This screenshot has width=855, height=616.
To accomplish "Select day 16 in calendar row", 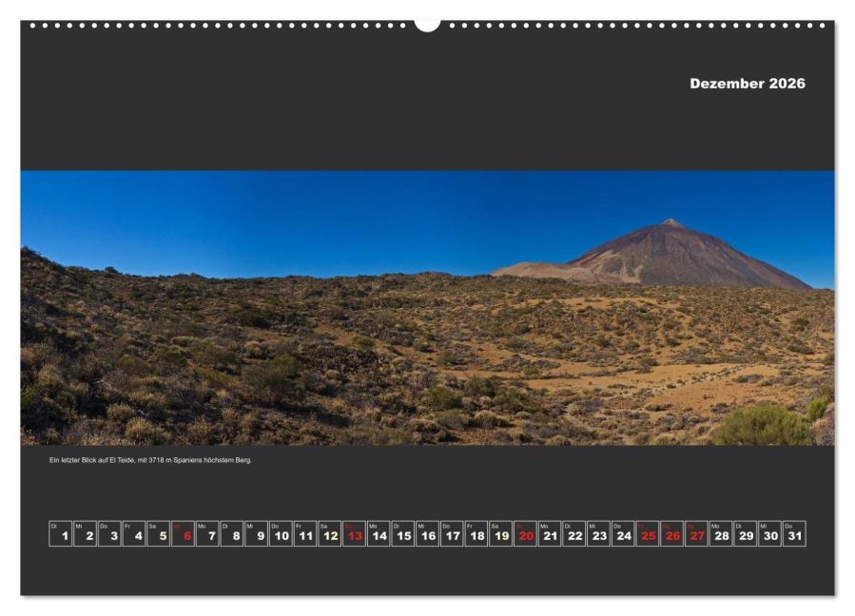I will tap(427, 533).
